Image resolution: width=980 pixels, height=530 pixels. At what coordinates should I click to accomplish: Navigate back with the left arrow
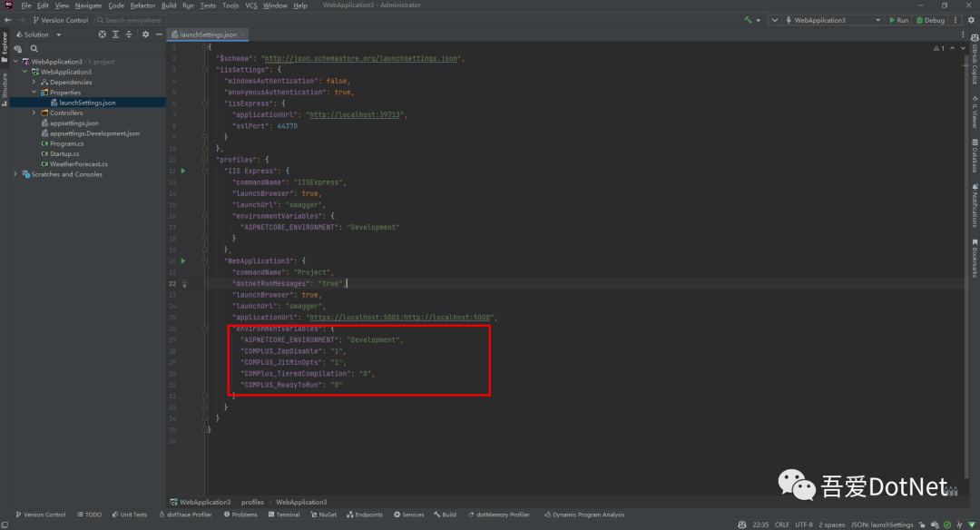[x=8, y=20]
